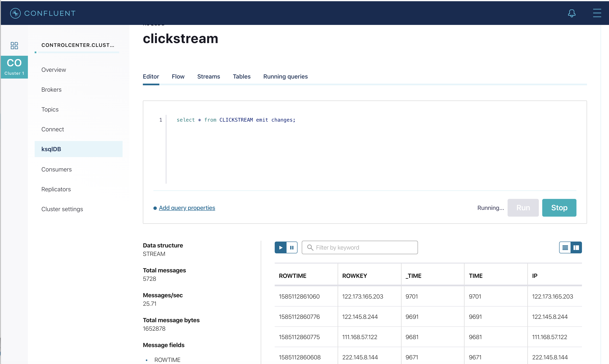Image resolution: width=609 pixels, height=364 pixels.
Task: Toggle the Connect sidebar item
Action: click(x=53, y=129)
